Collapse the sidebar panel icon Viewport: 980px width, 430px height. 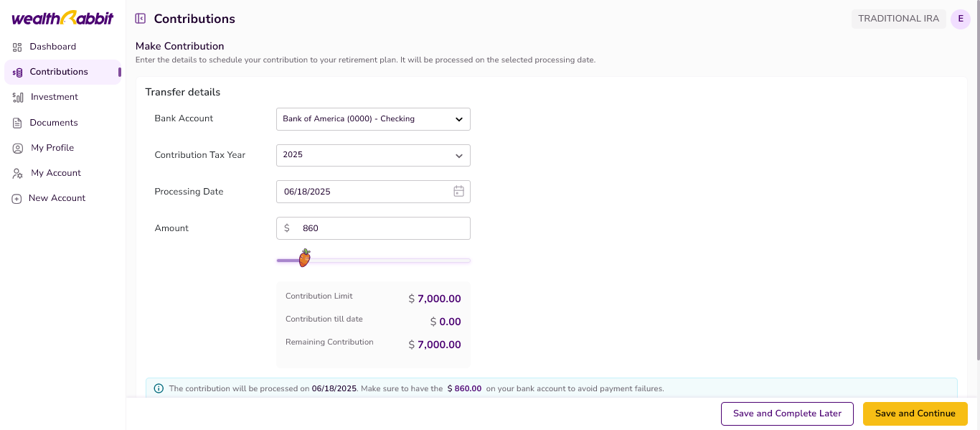pos(141,19)
